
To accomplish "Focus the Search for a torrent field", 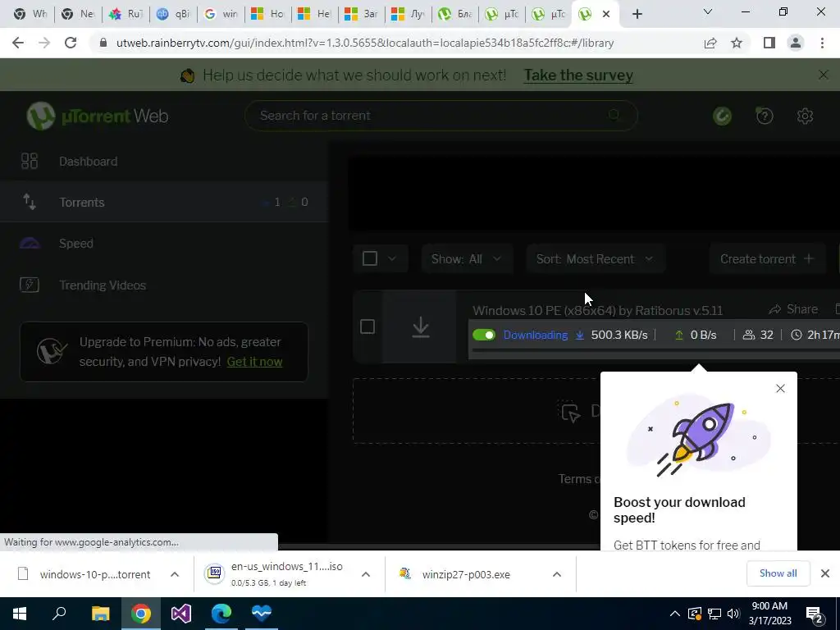I will click(441, 115).
